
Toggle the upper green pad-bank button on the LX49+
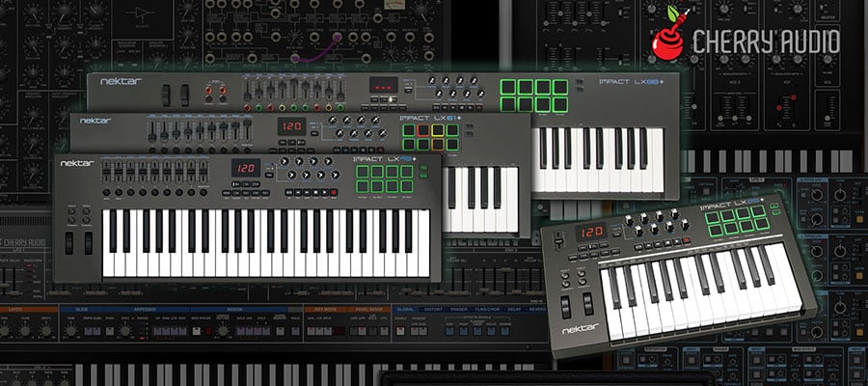click(x=423, y=167)
